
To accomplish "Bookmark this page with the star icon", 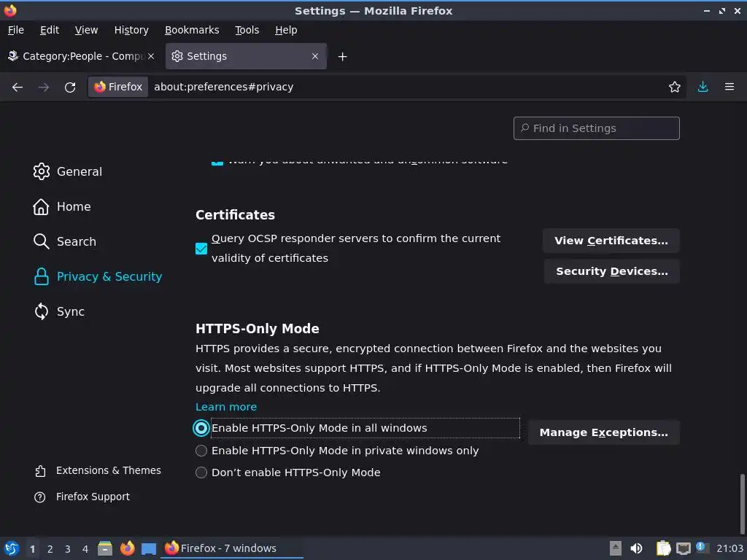I will tap(675, 87).
